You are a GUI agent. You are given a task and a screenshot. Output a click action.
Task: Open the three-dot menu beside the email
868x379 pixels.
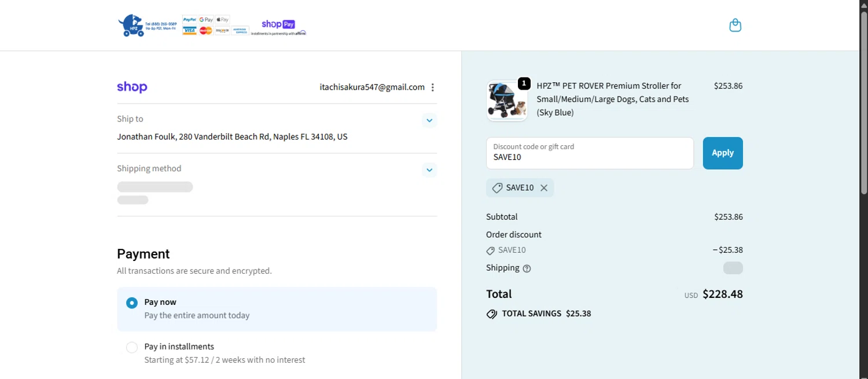pyautogui.click(x=432, y=87)
